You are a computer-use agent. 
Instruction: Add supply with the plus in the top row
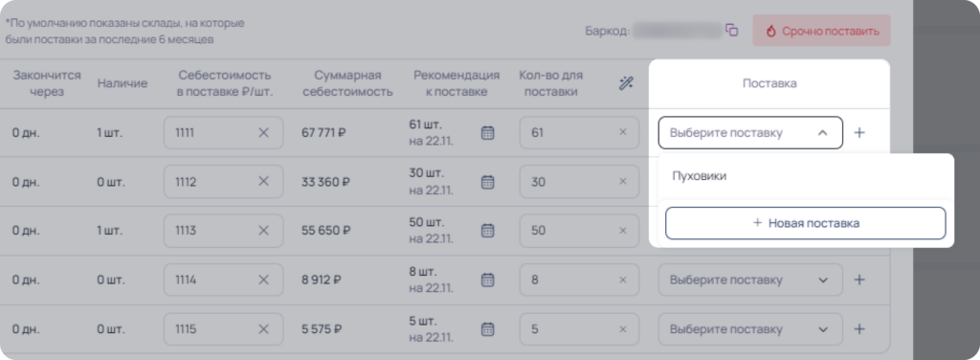[x=859, y=132]
